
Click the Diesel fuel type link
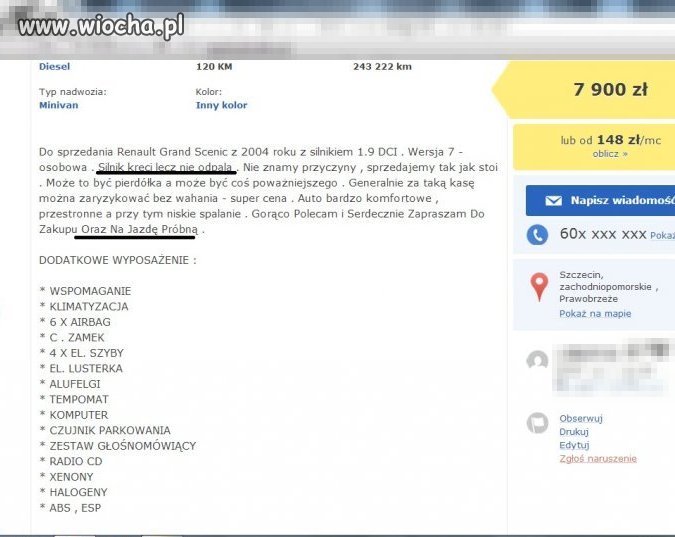tap(54, 66)
